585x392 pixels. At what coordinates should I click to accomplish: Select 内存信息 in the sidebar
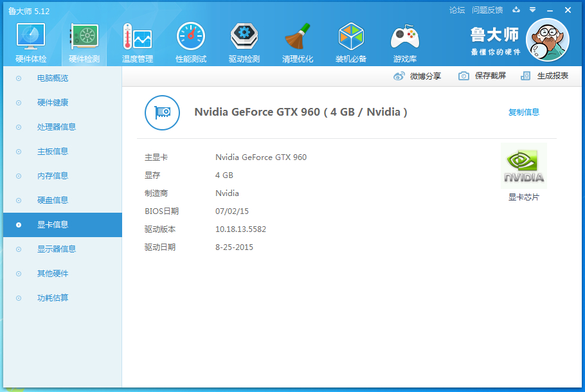click(x=63, y=176)
